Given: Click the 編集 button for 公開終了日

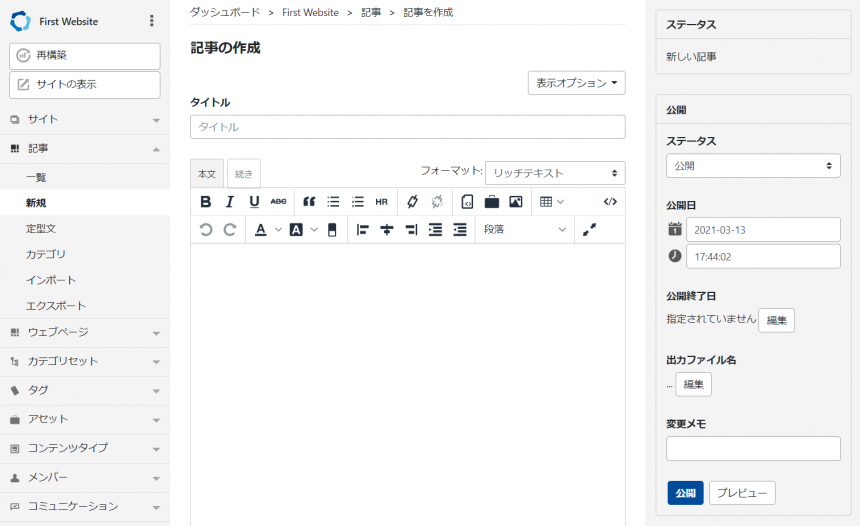Looking at the screenshot, I should pyautogui.click(x=776, y=320).
